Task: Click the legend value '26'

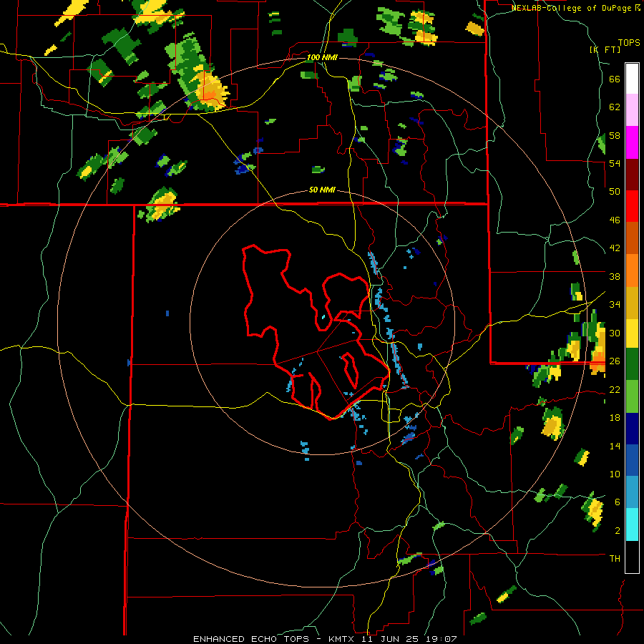Action: pos(615,361)
